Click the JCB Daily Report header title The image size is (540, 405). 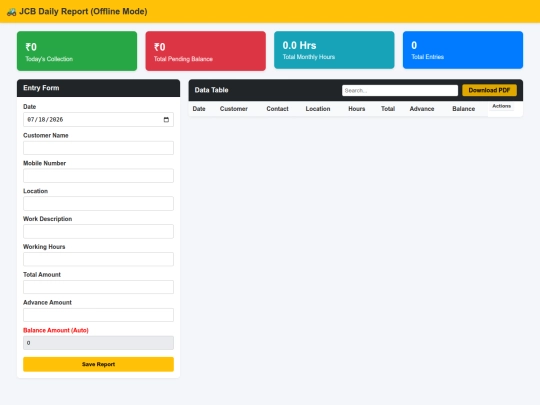[83, 11]
